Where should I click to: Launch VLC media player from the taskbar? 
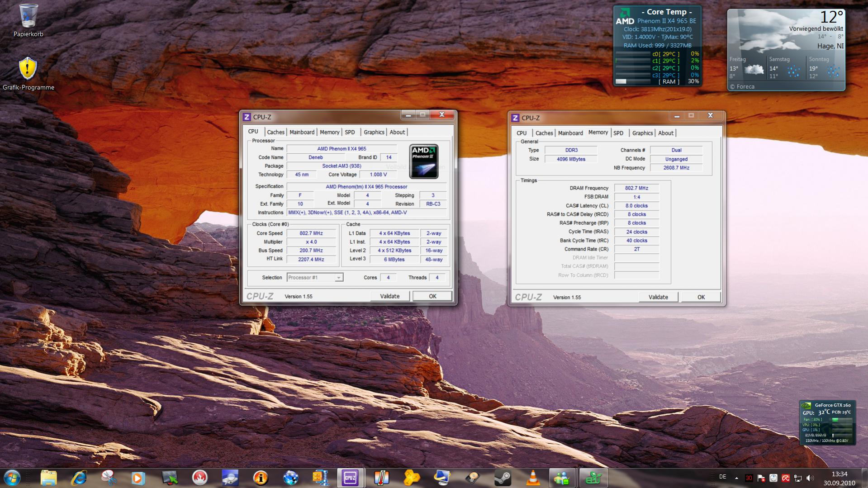[533, 478]
